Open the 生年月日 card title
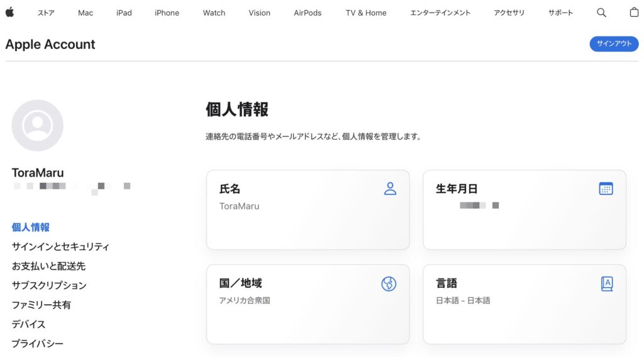This screenshot has height=357, width=644. click(x=457, y=189)
